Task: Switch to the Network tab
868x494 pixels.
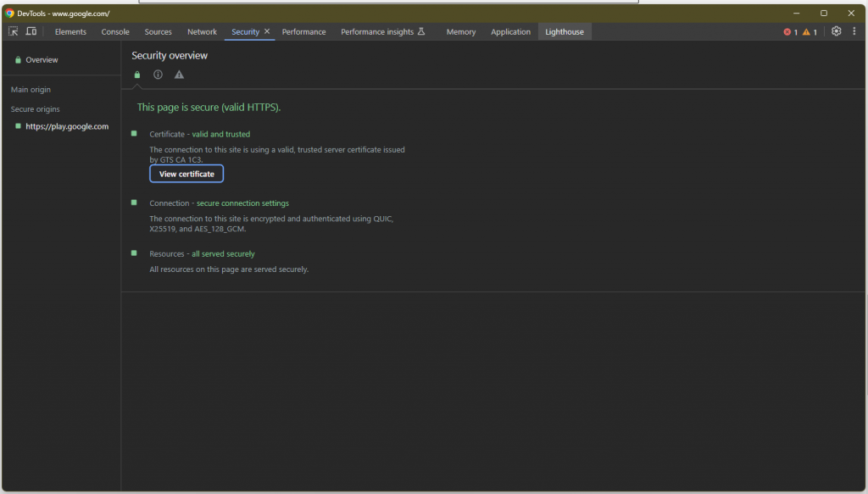Action: click(x=202, y=32)
